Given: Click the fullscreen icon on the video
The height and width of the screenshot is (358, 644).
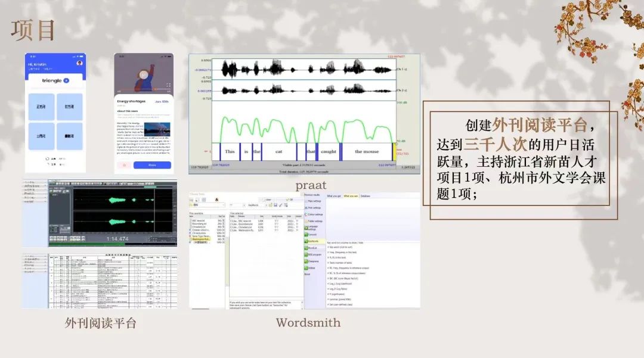Looking at the screenshot, I should tap(168, 85).
